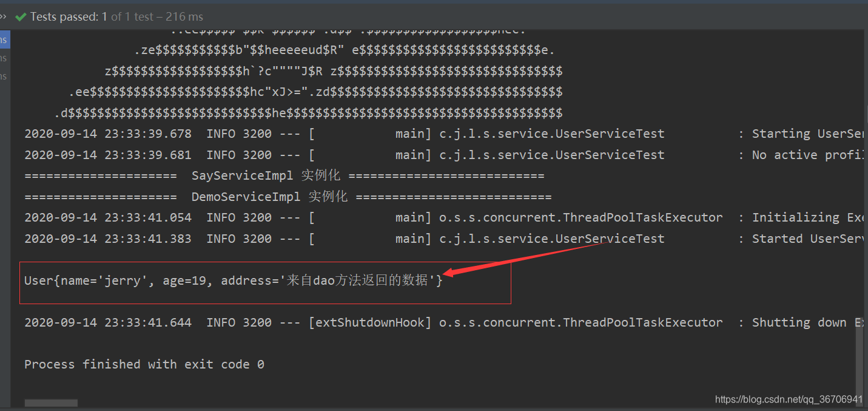Select the highlighted test row in left tree

[x=4, y=39]
